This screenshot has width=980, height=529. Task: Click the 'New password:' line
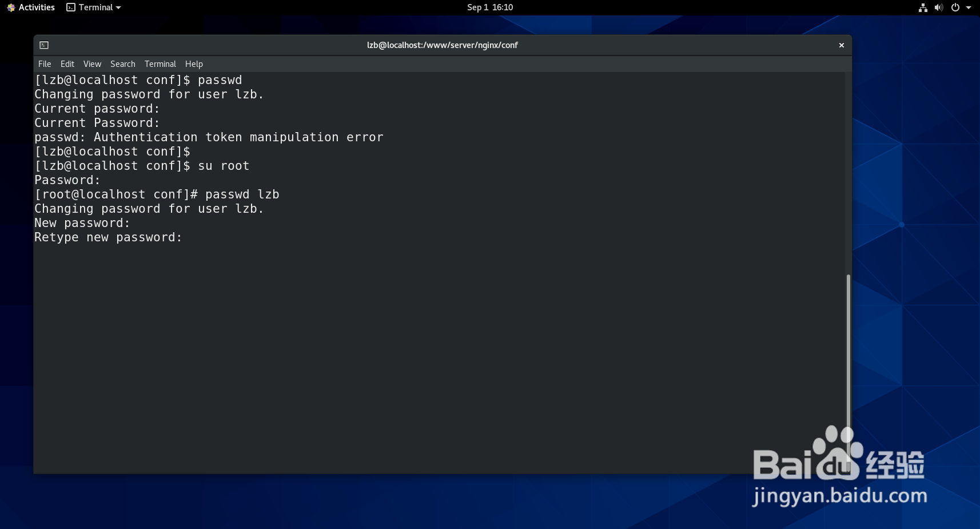click(x=82, y=223)
